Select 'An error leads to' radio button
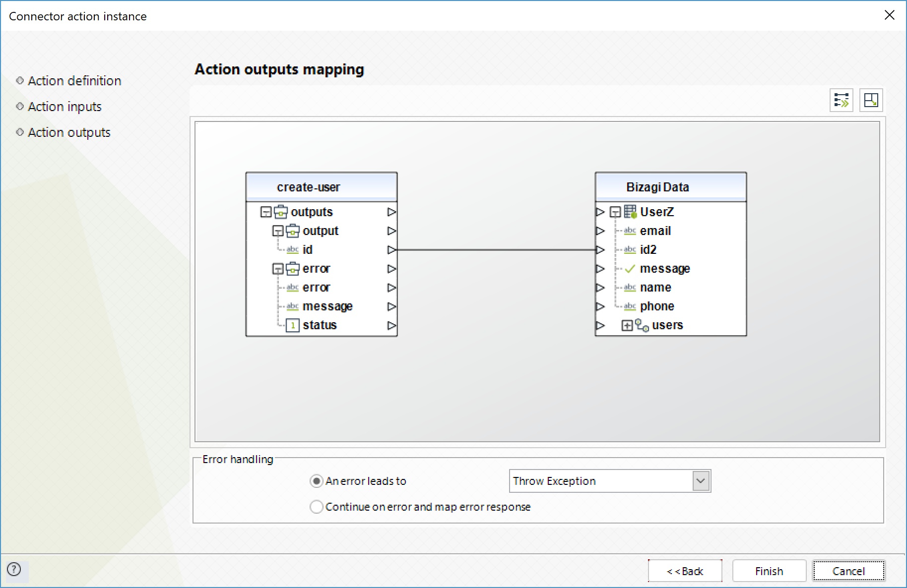This screenshot has width=907, height=588. [x=316, y=481]
